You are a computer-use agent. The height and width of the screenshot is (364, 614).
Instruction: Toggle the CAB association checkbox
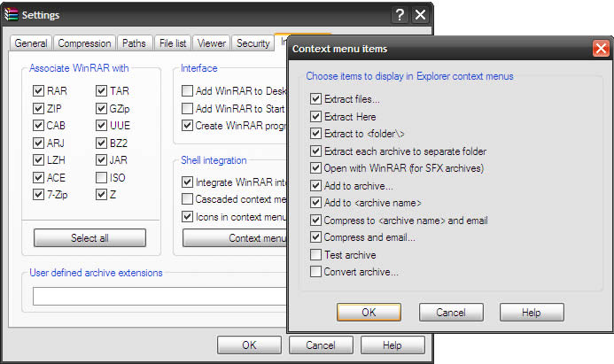[x=38, y=125]
